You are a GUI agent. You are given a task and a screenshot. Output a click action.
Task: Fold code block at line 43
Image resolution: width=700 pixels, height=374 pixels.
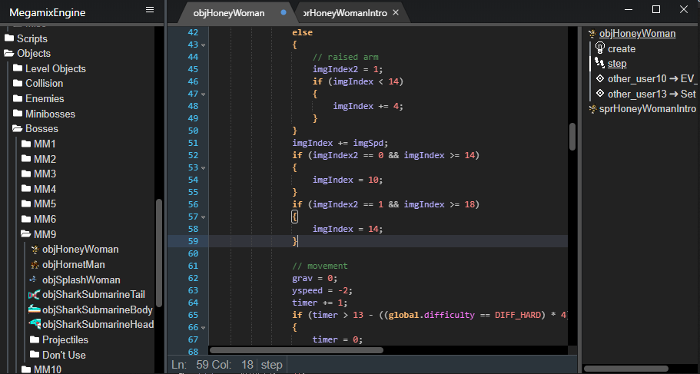[x=203, y=45]
